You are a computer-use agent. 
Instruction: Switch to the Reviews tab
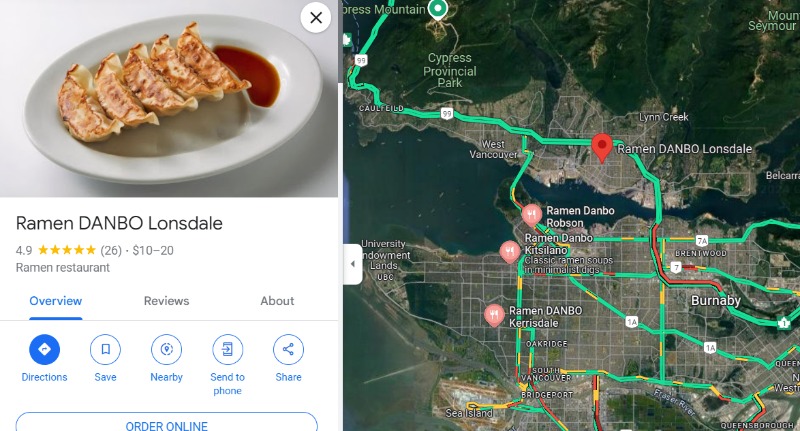tap(166, 301)
